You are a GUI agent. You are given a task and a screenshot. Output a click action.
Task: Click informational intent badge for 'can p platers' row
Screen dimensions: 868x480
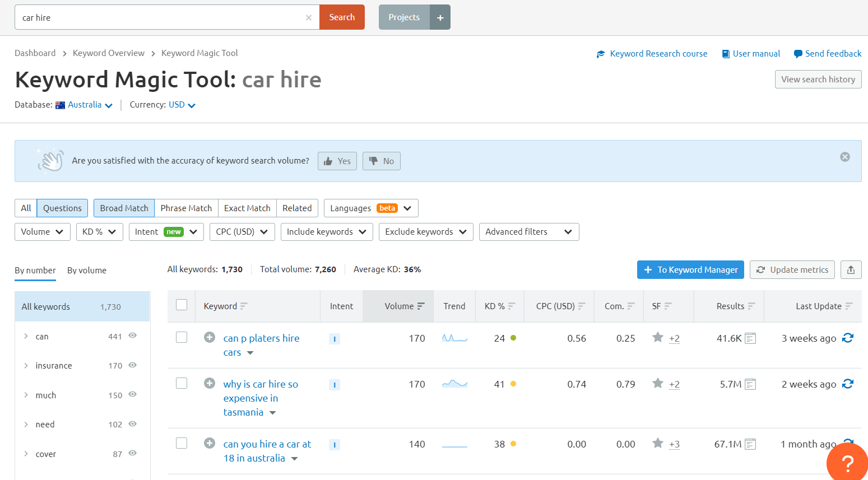[x=335, y=339]
